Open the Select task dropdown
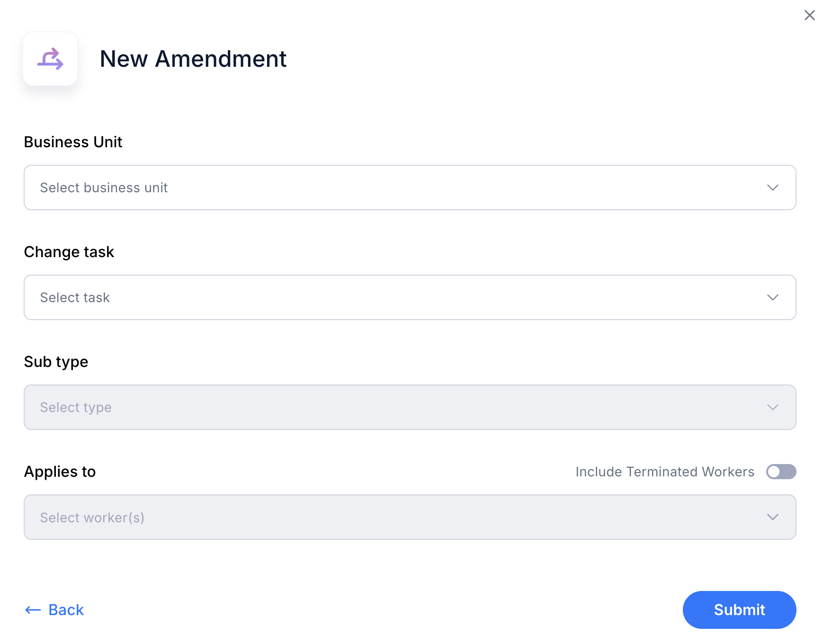The width and height of the screenshot is (823, 644). 410,297
